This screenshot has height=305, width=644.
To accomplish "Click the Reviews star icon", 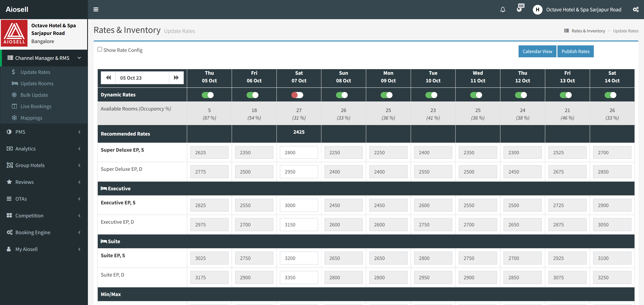I will click(9, 182).
